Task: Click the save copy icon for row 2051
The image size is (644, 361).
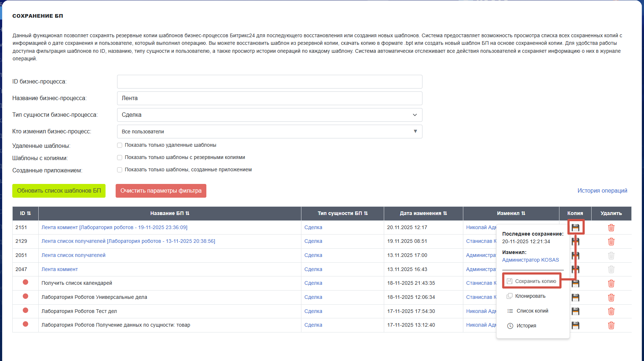Action: 575,255
